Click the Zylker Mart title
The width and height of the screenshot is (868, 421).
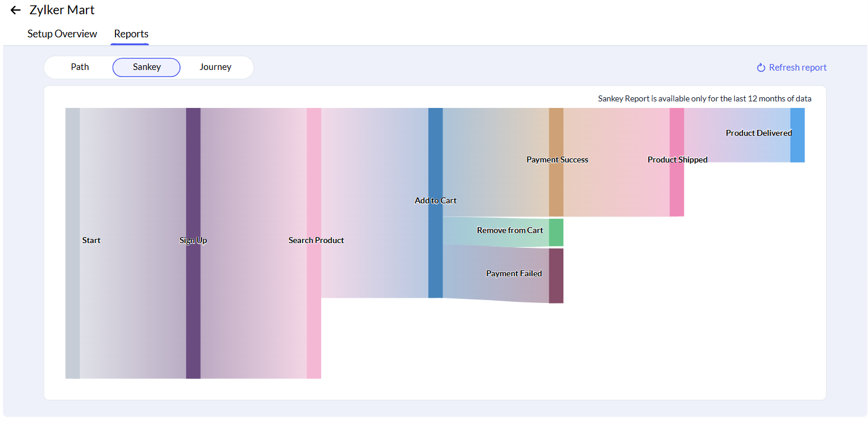(62, 10)
